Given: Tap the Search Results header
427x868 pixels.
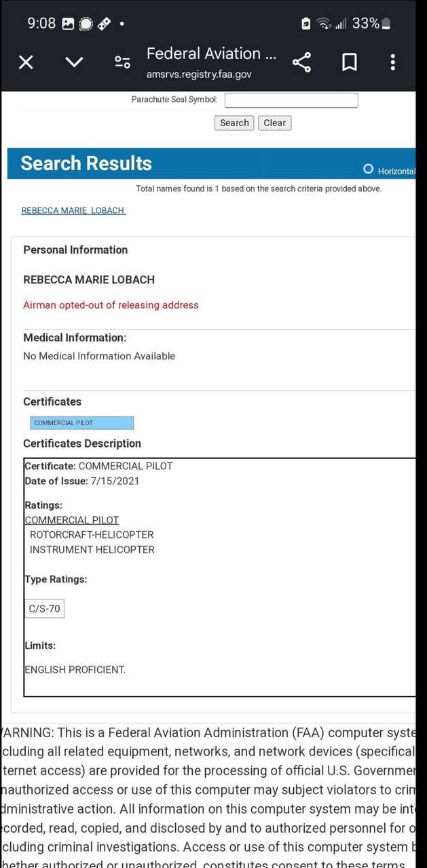Looking at the screenshot, I should tap(86, 163).
